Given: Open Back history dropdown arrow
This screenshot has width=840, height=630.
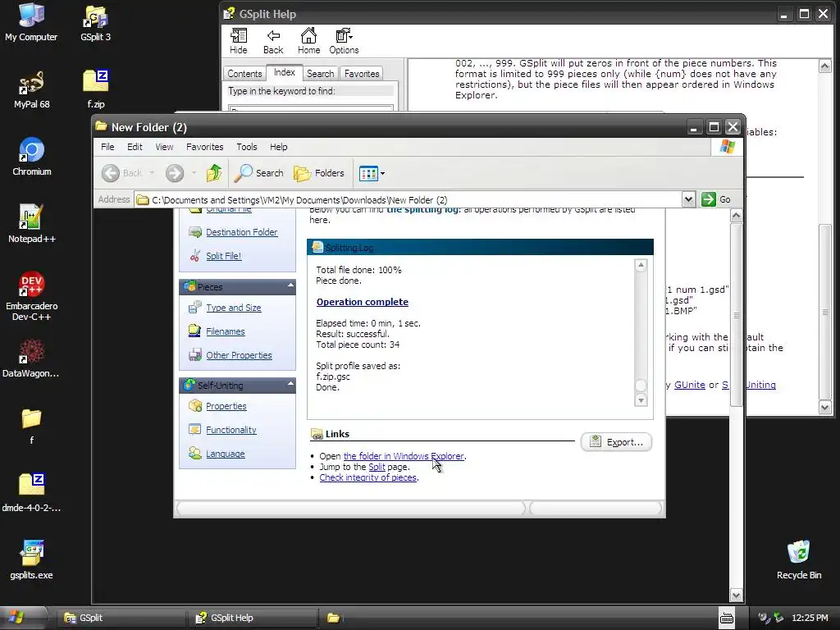Looking at the screenshot, I should pyautogui.click(x=152, y=173).
